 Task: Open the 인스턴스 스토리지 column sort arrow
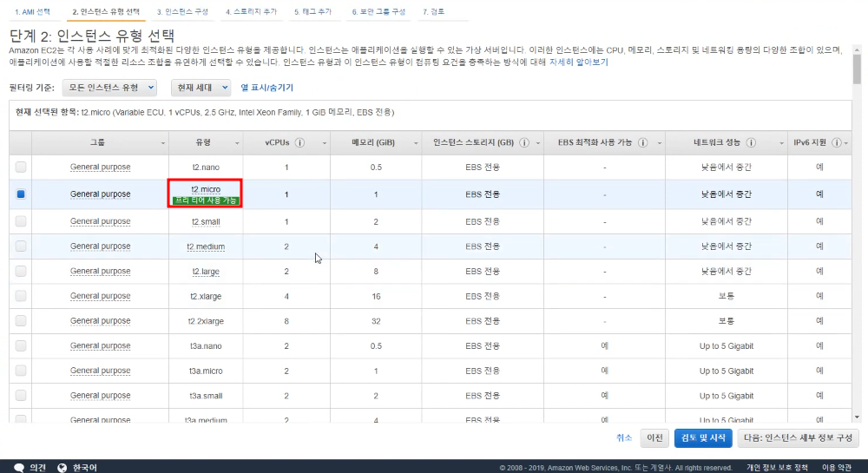tap(537, 143)
